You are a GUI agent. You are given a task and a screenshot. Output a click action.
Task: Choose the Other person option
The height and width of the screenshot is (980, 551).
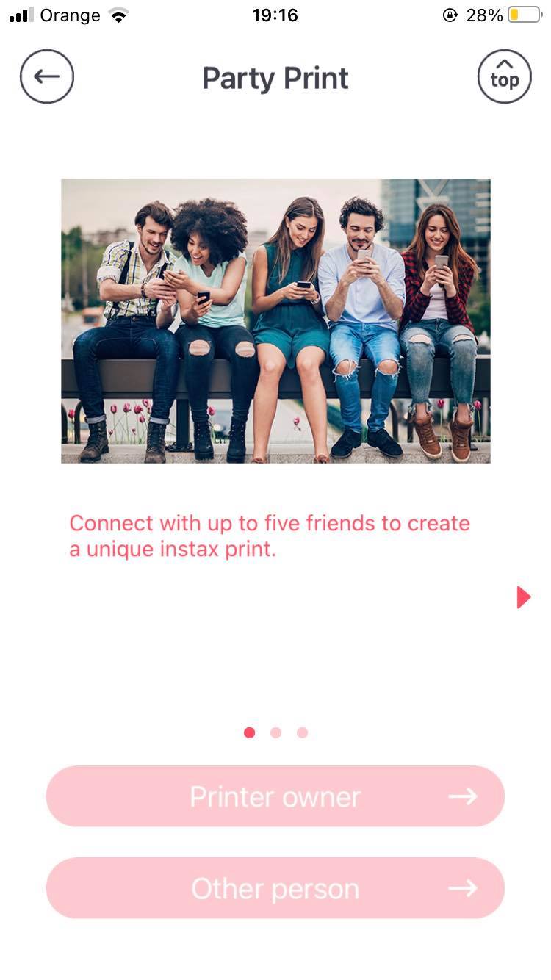[x=275, y=888]
